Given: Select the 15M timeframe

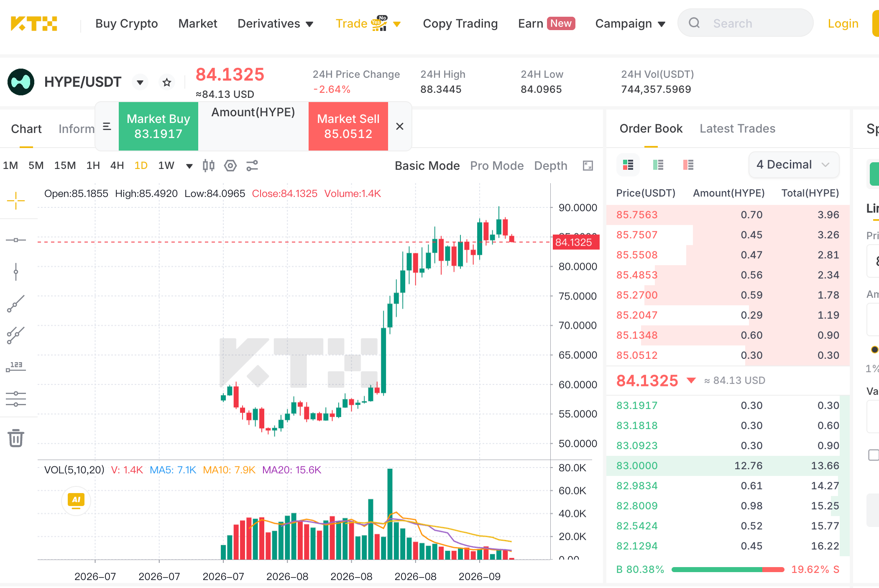Looking at the screenshot, I should [x=65, y=166].
